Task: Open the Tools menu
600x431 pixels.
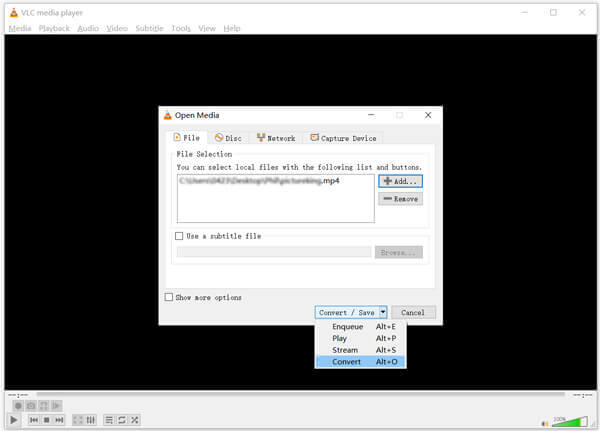Action: tap(181, 28)
